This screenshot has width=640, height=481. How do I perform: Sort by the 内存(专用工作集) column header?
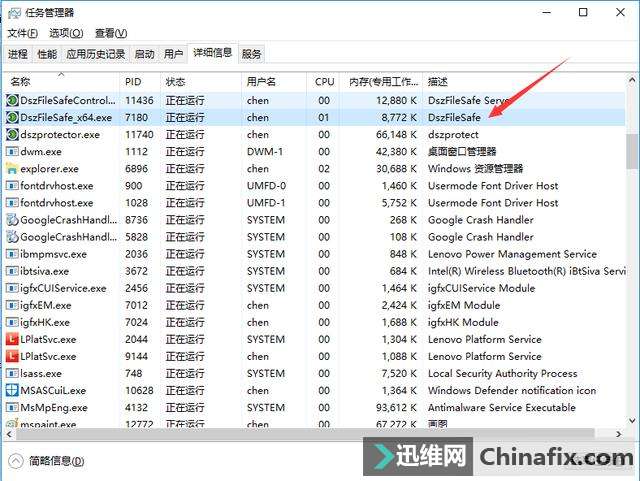pyautogui.click(x=381, y=82)
